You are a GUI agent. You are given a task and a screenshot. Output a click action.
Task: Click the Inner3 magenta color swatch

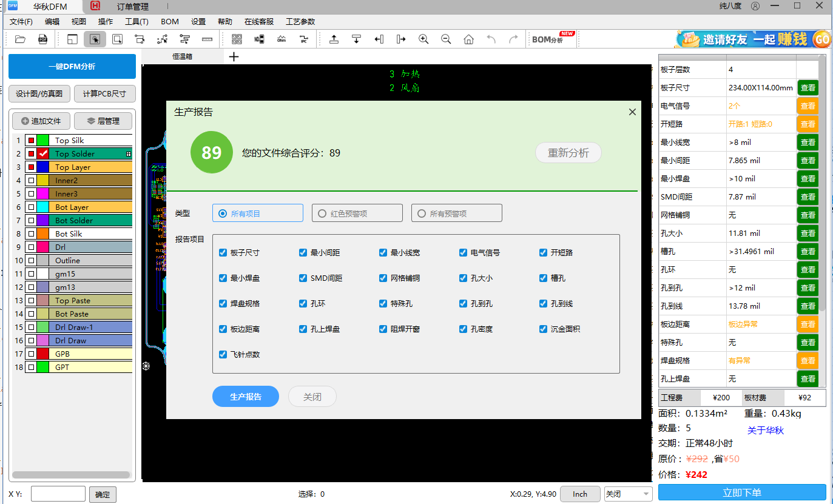(42, 193)
